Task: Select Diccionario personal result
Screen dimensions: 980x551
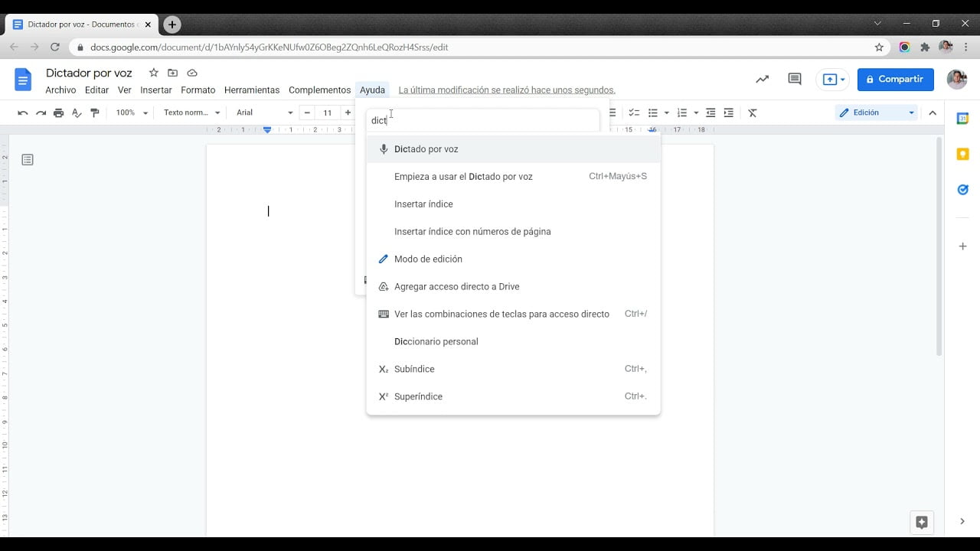Action: 513,342
